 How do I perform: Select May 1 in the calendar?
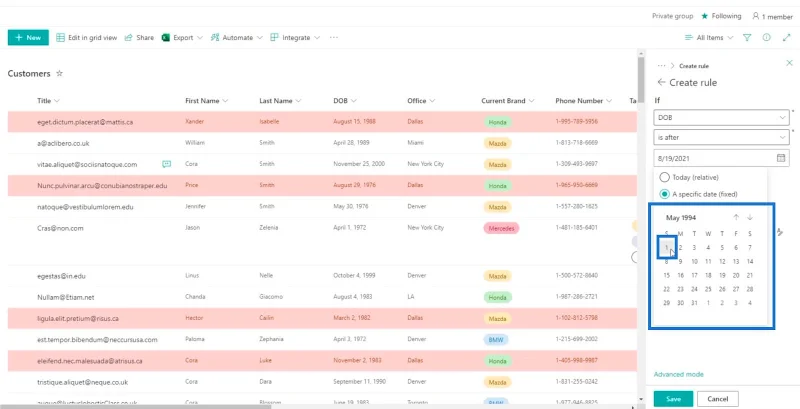666,247
